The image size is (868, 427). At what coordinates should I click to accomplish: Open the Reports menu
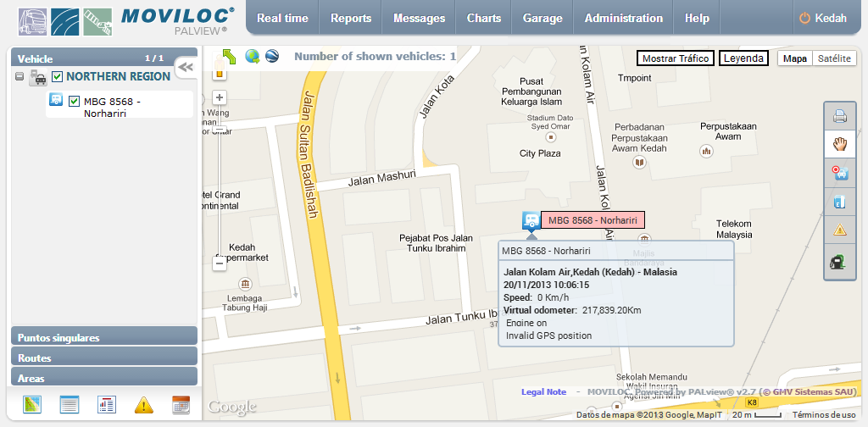coord(351,19)
